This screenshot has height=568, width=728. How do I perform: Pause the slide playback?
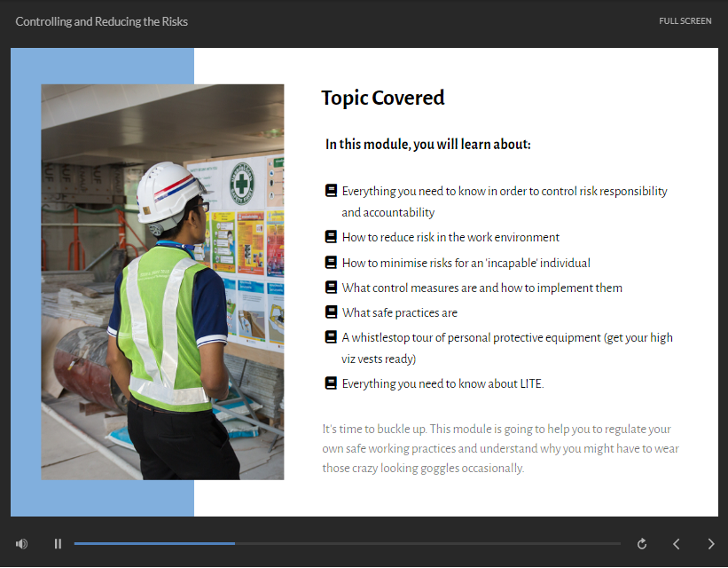[58, 544]
